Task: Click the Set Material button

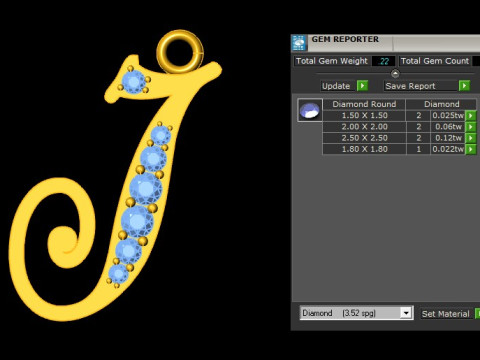Action: click(446, 314)
